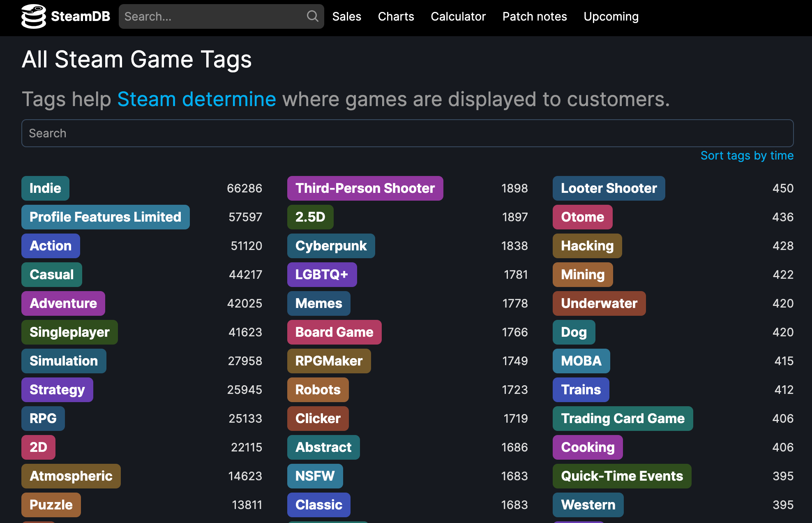This screenshot has width=812, height=523.
Task: Open the Calculator from the top menu
Action: [458, 16]
